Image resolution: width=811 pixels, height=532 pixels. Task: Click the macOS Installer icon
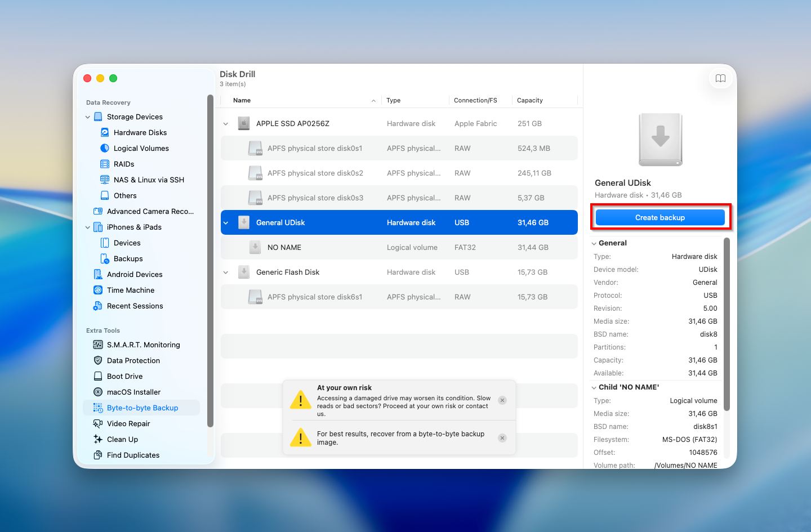98,392
